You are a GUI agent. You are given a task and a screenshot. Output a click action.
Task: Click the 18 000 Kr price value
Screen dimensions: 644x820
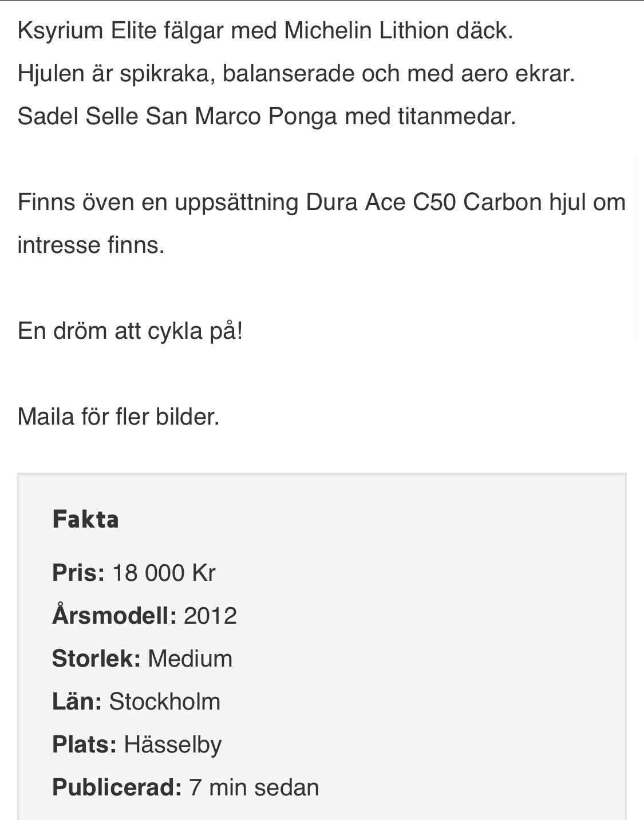(x=164, y=573)
